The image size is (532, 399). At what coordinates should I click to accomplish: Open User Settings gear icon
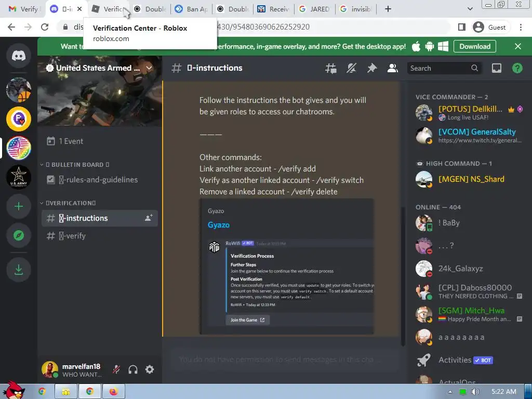click(150, 369)
